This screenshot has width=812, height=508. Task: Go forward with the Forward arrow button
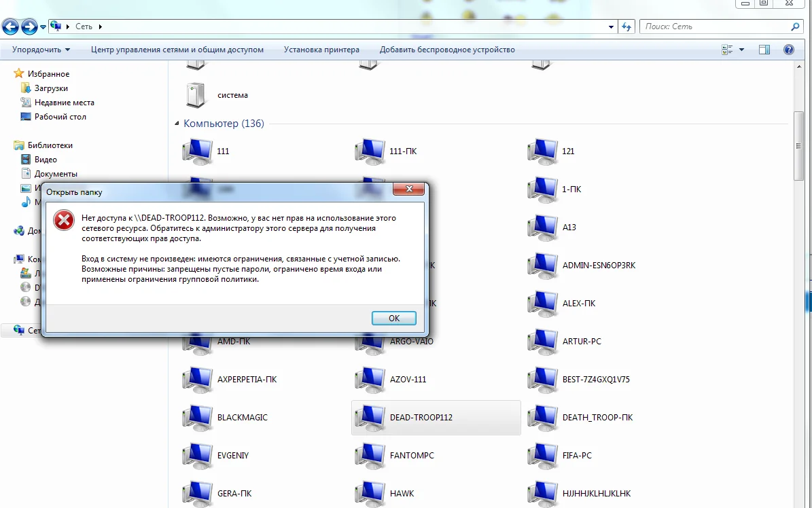[29, 26]
